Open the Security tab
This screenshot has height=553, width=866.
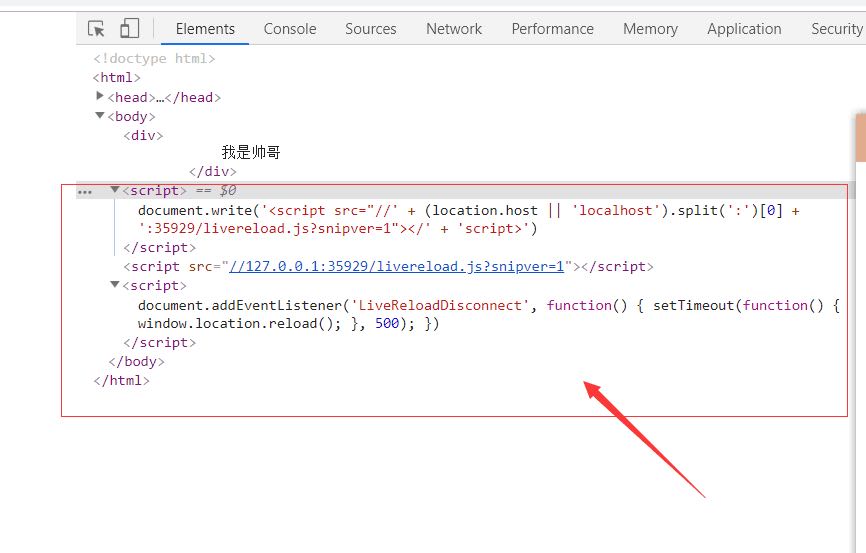coord(837,29)
